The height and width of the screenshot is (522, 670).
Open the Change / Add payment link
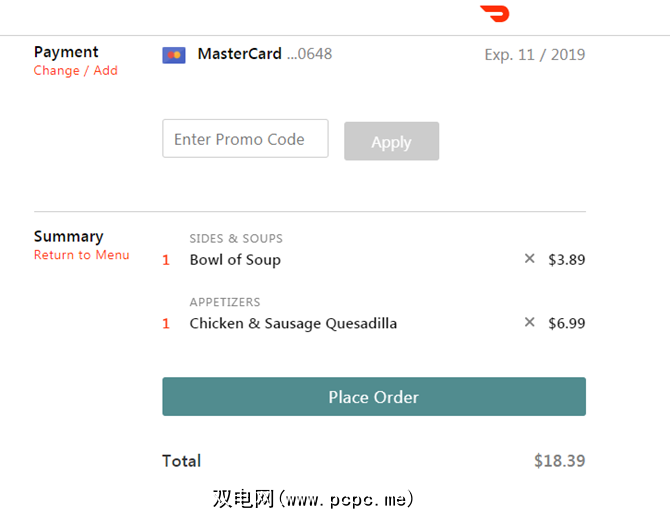coord(76,71)
